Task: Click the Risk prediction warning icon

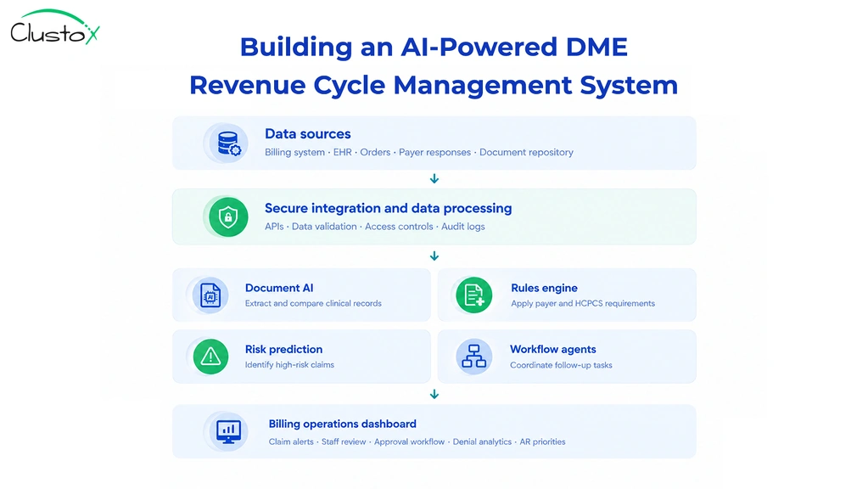Action: point(210,357)
